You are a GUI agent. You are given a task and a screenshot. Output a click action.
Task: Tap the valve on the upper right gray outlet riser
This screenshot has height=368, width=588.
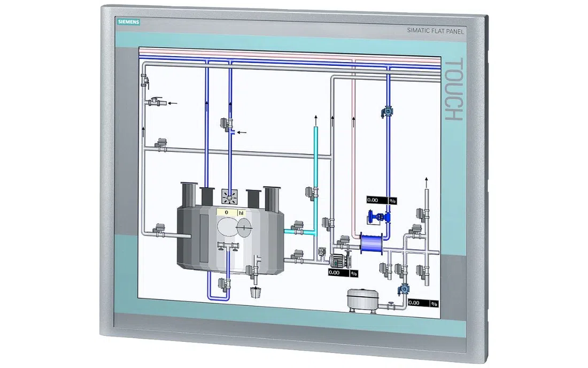(423, 215)
